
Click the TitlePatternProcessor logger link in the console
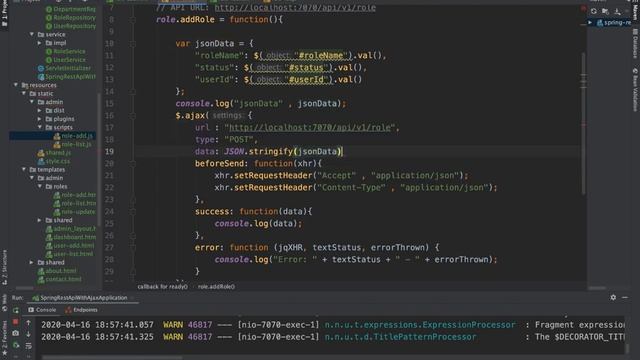coord(400,337)
